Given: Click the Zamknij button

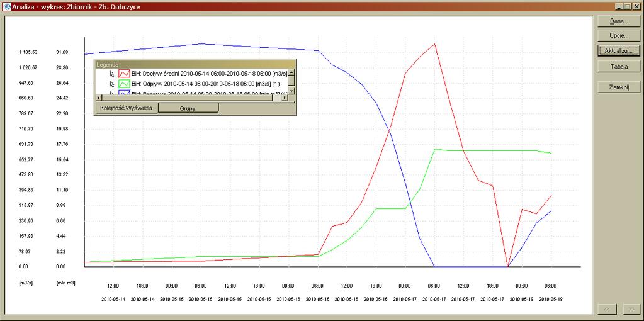Looking at the screenshot, I should pyautogui.click(x=619, y=87).
